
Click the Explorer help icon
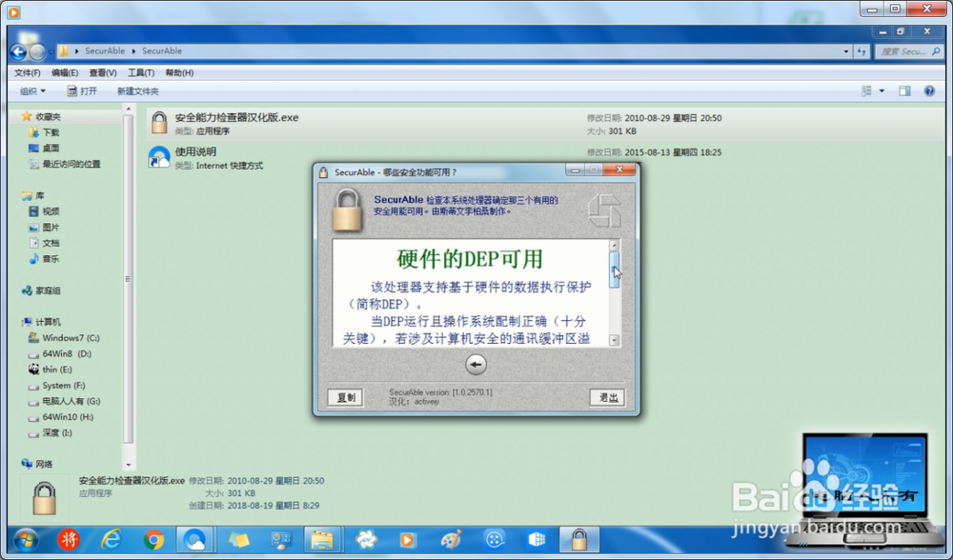[x=929, y=91]
